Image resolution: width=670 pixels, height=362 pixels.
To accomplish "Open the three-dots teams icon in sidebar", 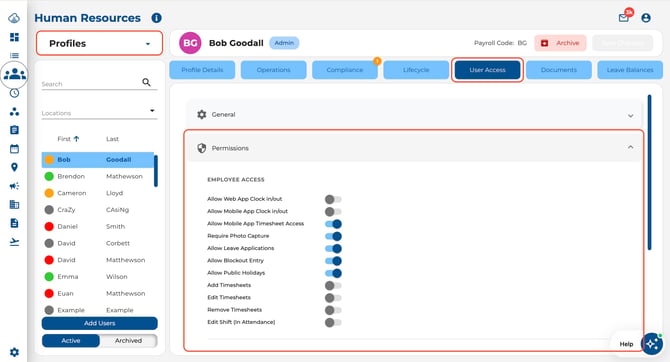I will (14, 112).
